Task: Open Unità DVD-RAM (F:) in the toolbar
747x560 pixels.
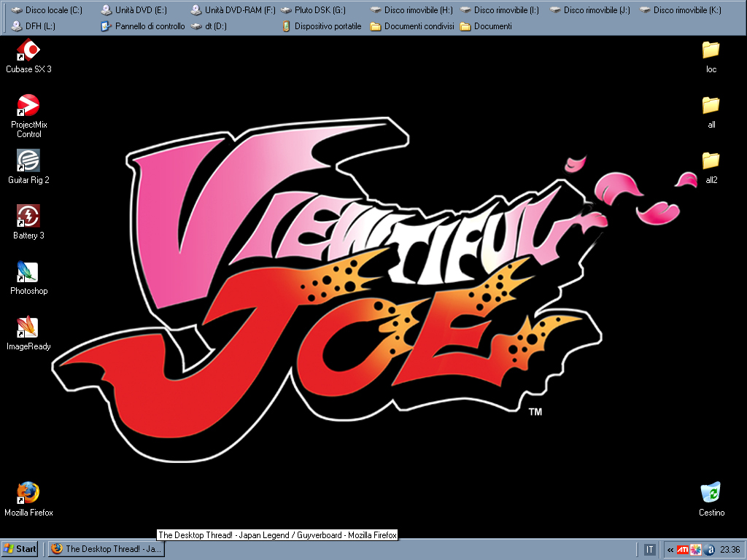Action: (233, 10)
